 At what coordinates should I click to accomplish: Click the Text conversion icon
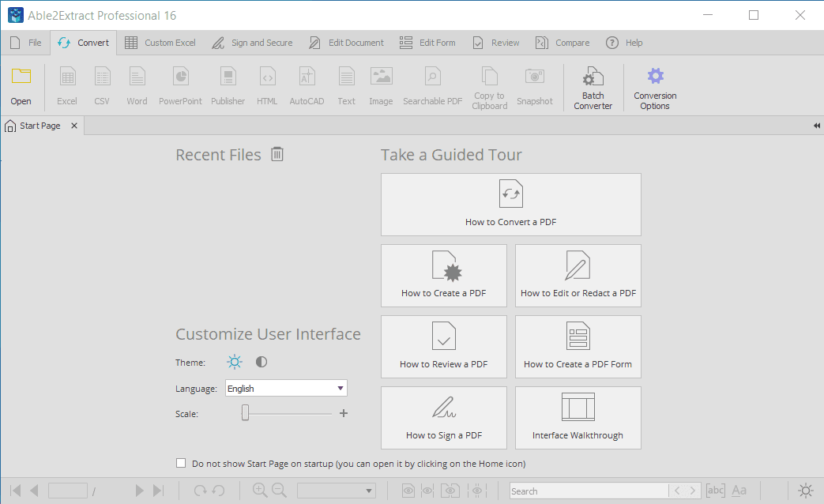(x=346, y=77)
